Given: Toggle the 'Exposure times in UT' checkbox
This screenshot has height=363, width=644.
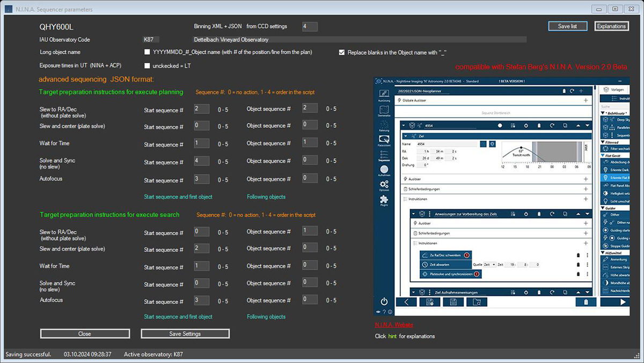Looking at the screenshot, I should tap(147, 66).
